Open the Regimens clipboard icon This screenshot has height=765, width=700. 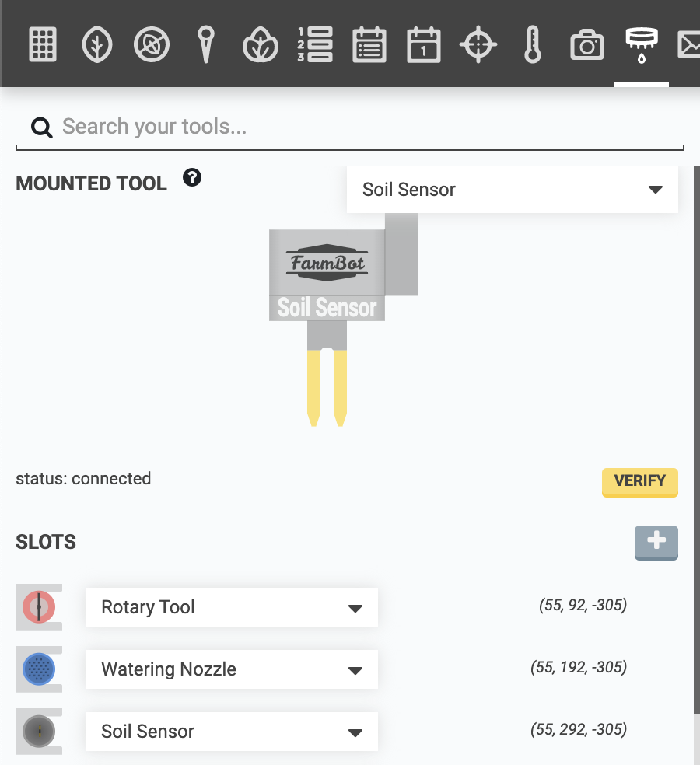[x=369, y=44]
